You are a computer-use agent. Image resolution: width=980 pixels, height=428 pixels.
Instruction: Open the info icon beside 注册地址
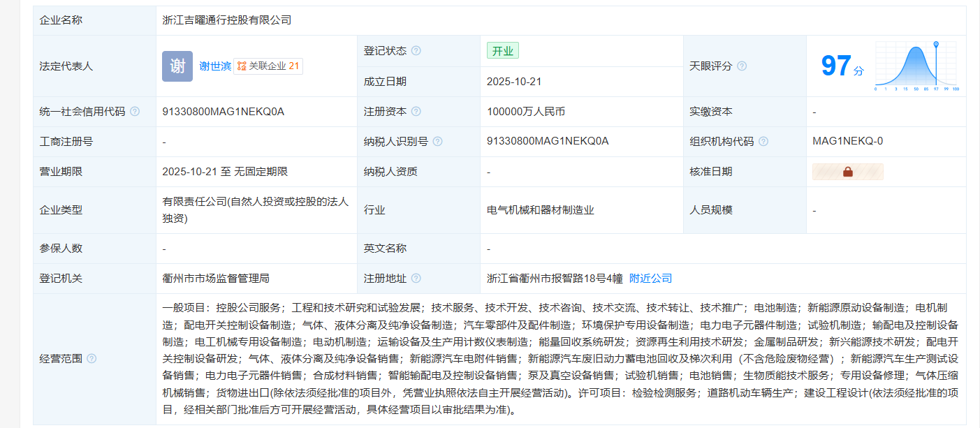(x=416, y=279)
